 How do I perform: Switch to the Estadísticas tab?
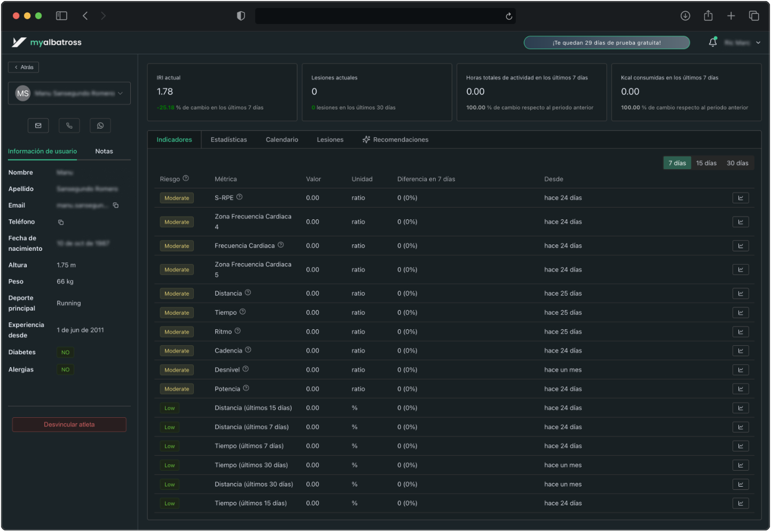click(x=229, y=140)
